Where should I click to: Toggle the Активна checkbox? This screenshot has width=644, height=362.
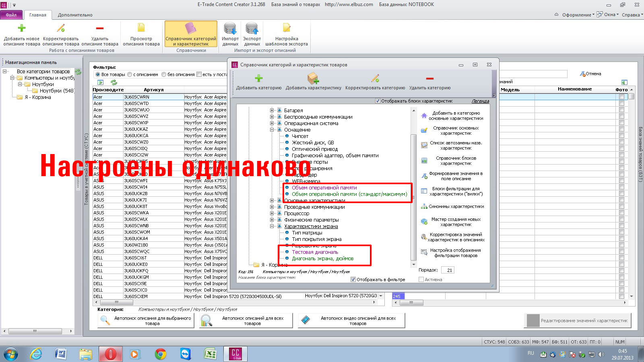click(421, 280)
